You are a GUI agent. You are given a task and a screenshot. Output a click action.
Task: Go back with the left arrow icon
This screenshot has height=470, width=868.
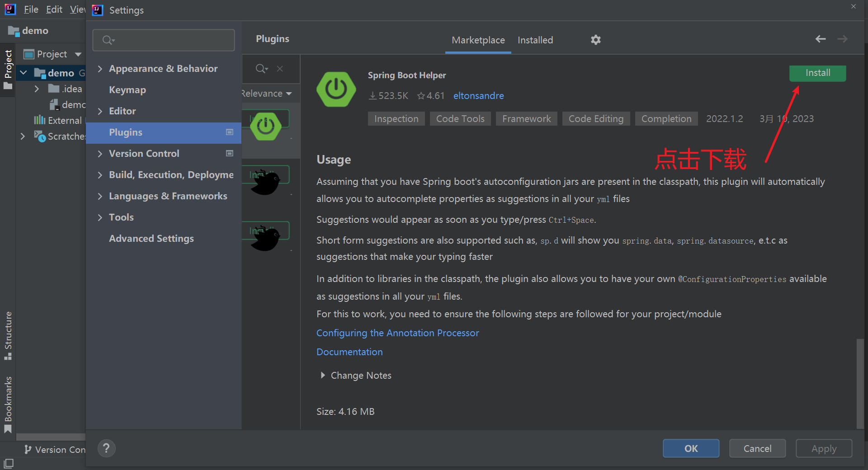[x=821, y=39]
